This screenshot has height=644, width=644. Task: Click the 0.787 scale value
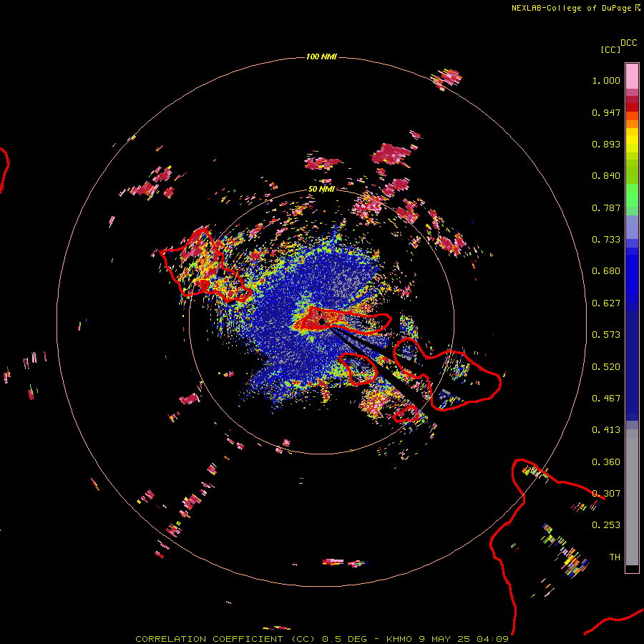click(606, 208)
